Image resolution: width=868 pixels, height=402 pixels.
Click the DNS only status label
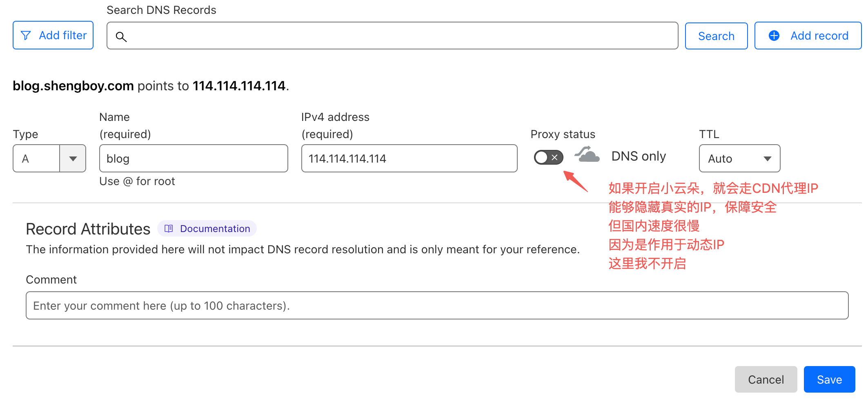(639, 156)
